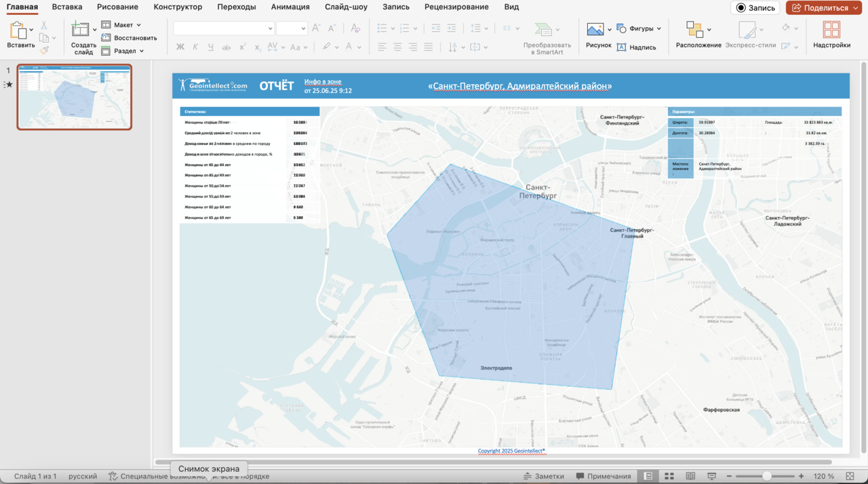The height and width of the screenshot is (484, 868).
Task: Insert a picture with the Рисунок icon
Action: (595, 30)
